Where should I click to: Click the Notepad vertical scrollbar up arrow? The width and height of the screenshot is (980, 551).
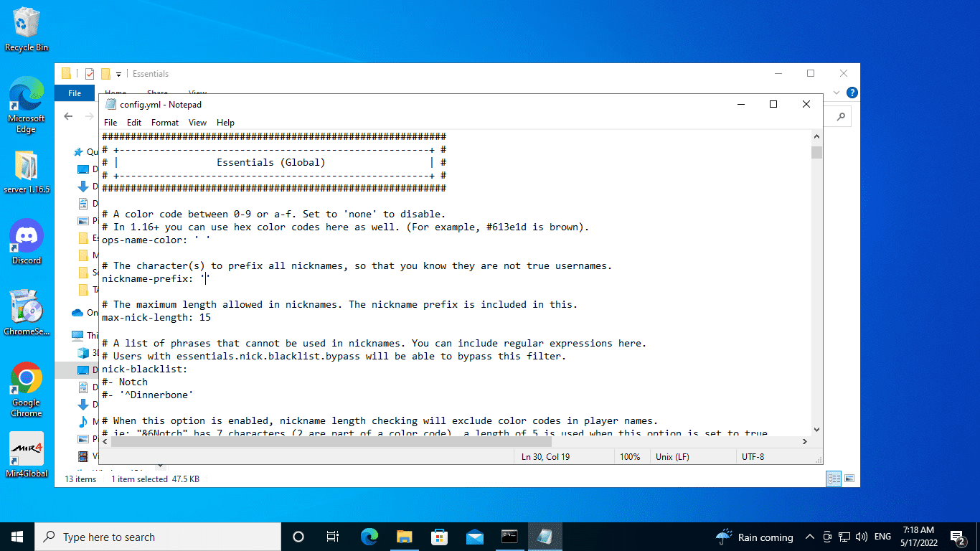point(816,137)
